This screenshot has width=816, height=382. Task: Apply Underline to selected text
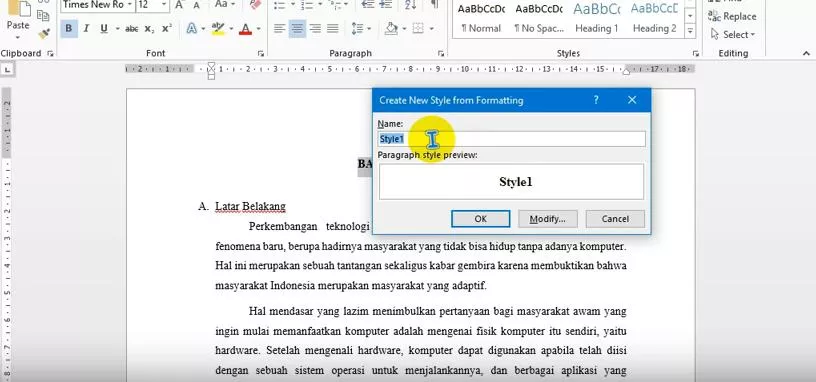pyautogui.click(x=104, y=29)
